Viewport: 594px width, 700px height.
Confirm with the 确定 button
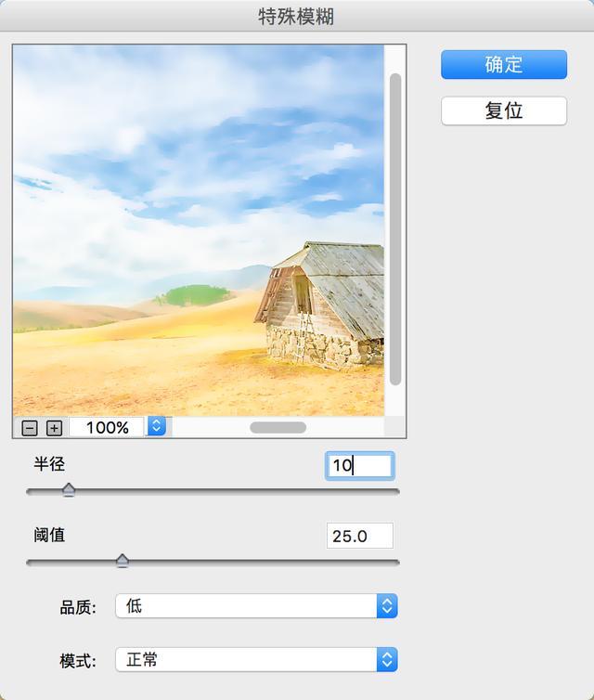pos(504,64)
